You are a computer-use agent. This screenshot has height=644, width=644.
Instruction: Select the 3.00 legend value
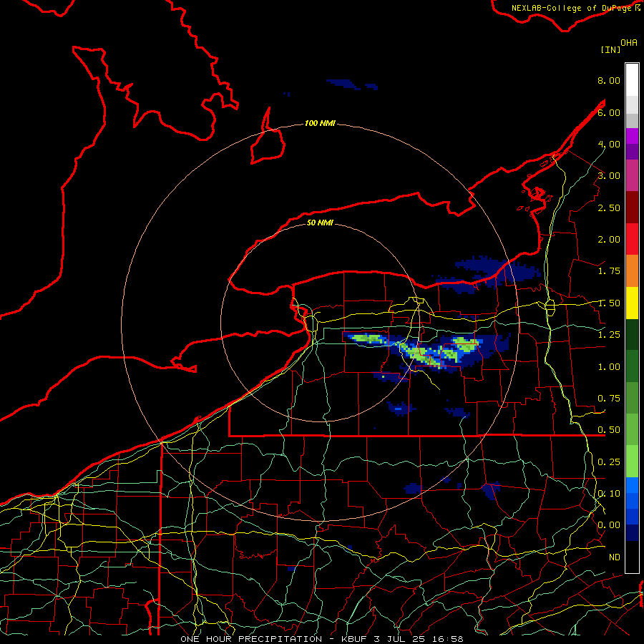(x=609, y=176)
